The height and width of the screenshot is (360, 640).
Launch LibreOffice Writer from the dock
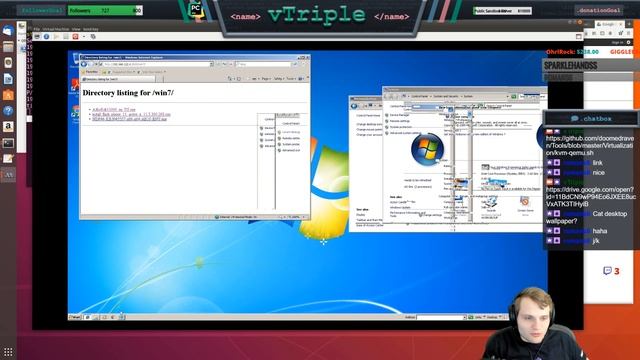[8, 79]
